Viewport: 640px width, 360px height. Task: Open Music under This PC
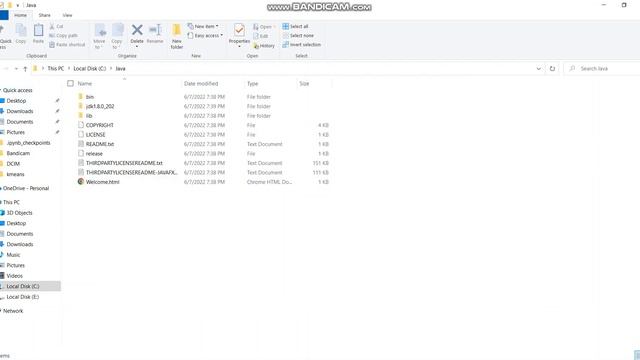[x=13, y=255]
